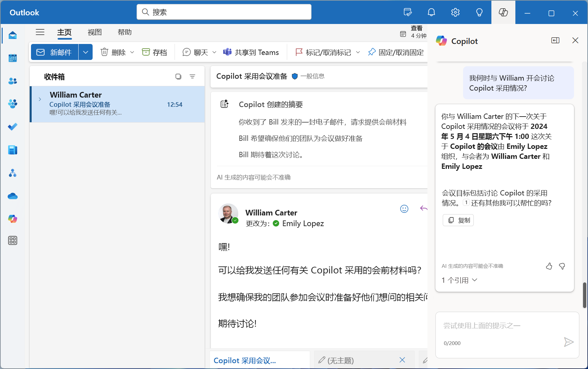Click the Copilot prompt input box

click(507, 335)
